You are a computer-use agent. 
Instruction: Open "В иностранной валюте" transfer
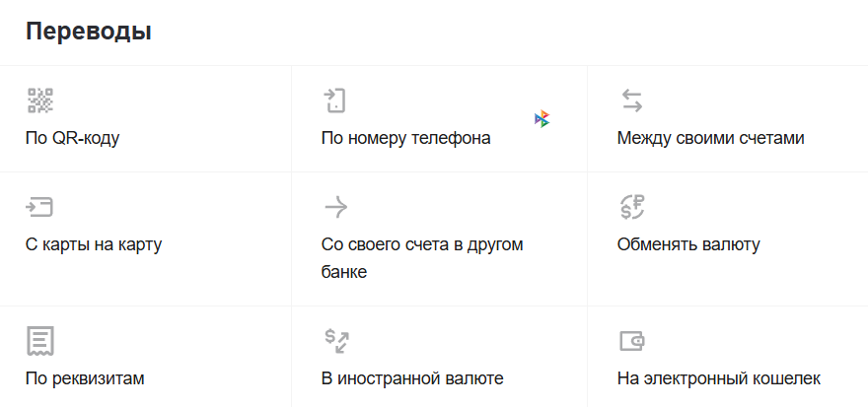(x=412, y=378)
